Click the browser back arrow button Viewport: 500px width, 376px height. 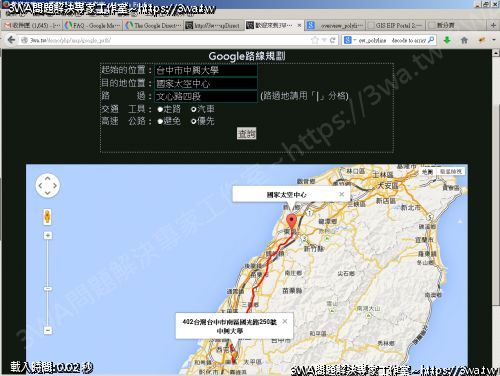(11, 40)
